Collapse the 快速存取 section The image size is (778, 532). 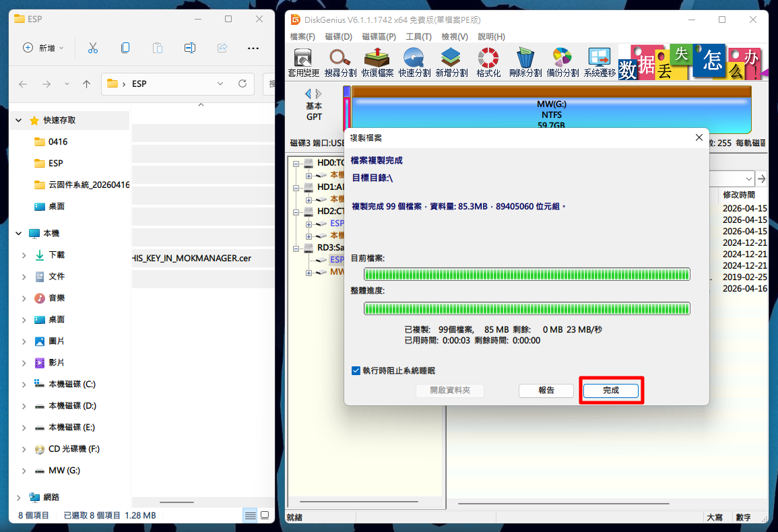click(x=19, y=120)
